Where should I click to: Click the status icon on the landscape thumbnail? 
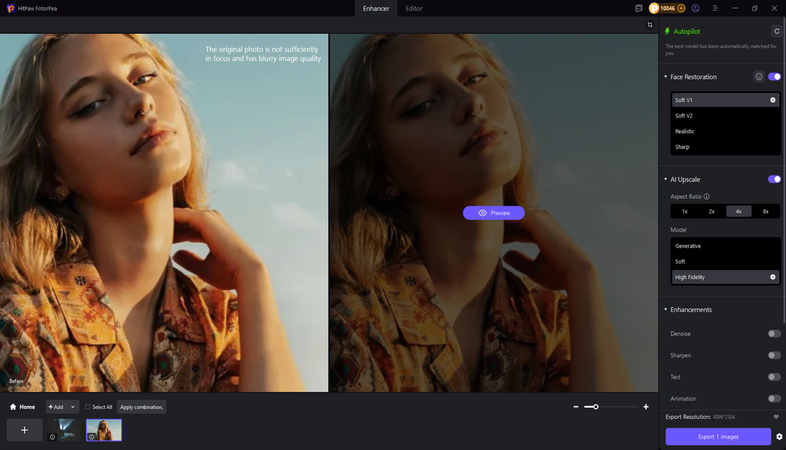point(52,437)
